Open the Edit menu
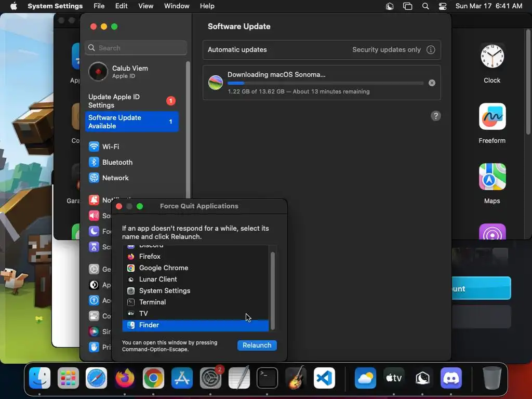This screenshot has width=532, height=399. pyautogui.click(x=121, y=6)
